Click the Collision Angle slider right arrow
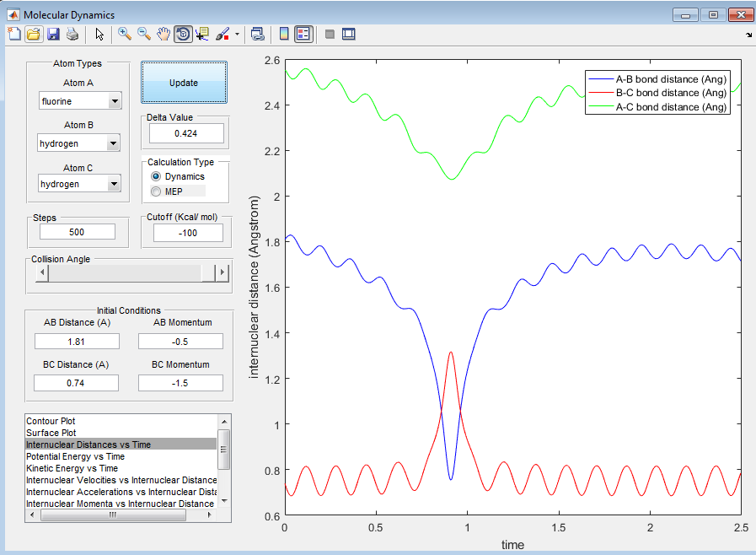 [223, 272]
